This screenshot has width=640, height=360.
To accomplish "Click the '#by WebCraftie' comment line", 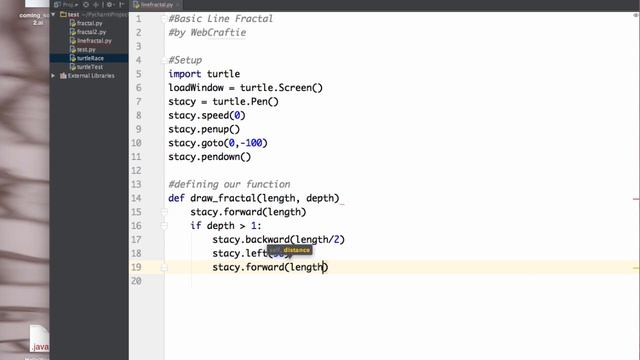I will [207, 33].
